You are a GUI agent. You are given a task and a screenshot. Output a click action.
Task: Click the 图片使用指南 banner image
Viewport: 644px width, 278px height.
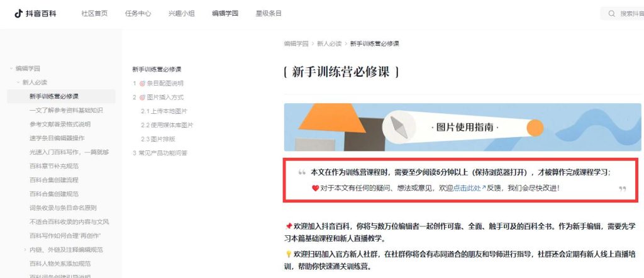(462, 127)
